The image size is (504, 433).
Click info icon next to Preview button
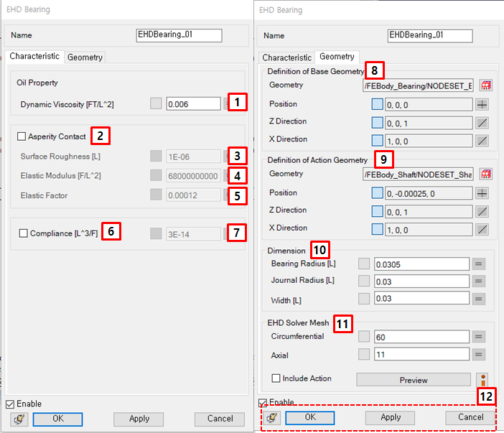click(482, 380)
